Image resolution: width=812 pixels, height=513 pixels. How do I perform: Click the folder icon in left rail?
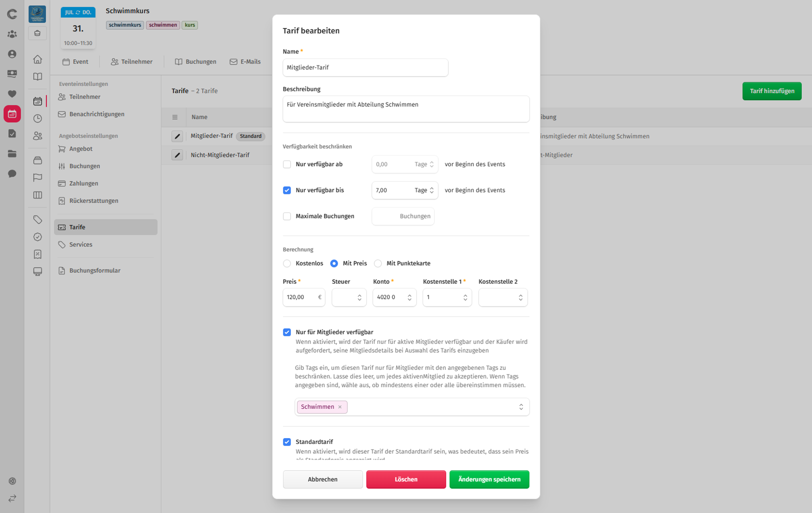(12, 154)
